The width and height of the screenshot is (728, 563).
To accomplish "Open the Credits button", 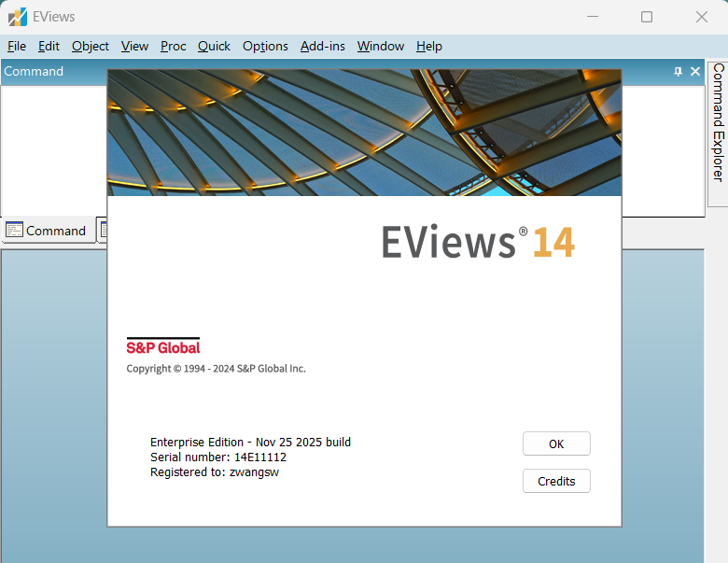I will tap(556, 481).
